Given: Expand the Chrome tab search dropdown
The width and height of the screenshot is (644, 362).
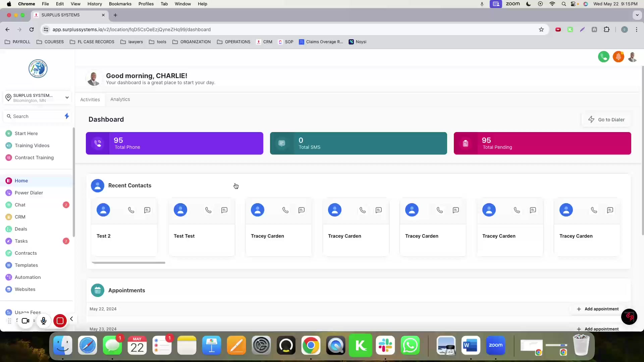Looking at the screenshot, I should pos(637,15).
